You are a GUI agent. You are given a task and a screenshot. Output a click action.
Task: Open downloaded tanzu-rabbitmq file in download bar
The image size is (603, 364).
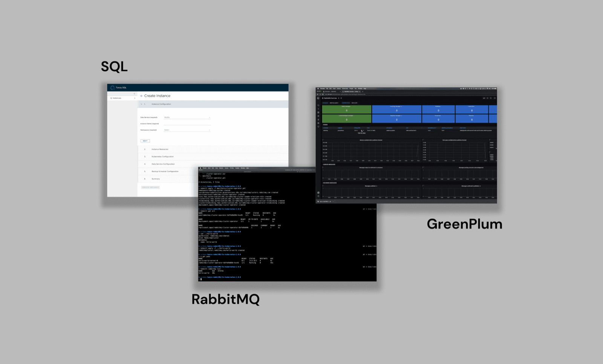(x=325, y=201)
